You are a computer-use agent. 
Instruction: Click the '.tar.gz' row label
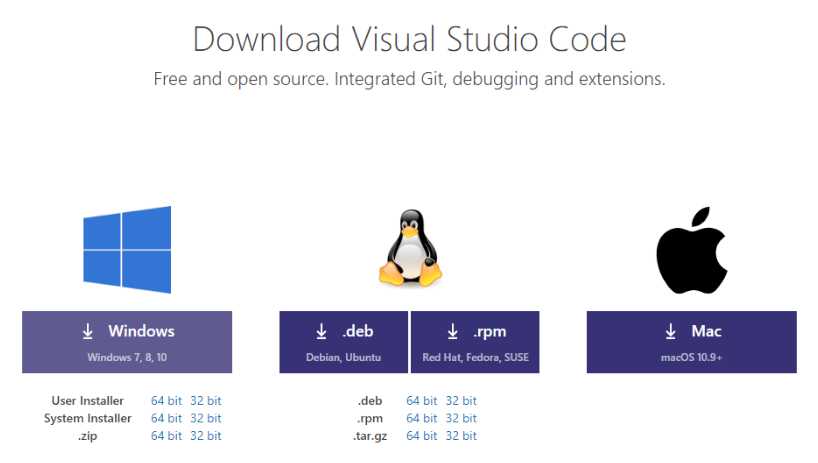point(370,436)
